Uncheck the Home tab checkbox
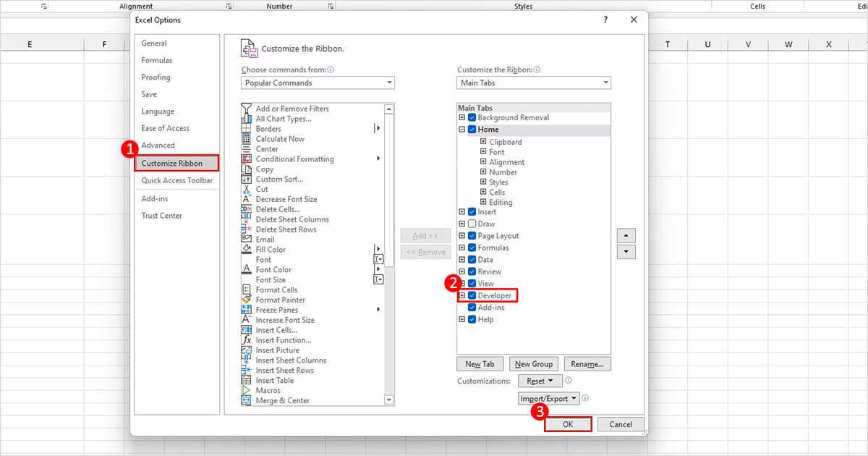Screen dimensions: 868x456 [x=471, y=129]
